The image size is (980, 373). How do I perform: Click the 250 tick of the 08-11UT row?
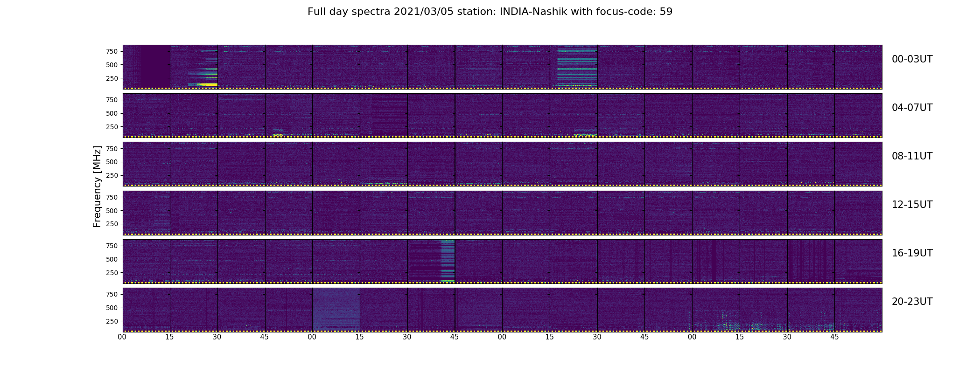112,175
